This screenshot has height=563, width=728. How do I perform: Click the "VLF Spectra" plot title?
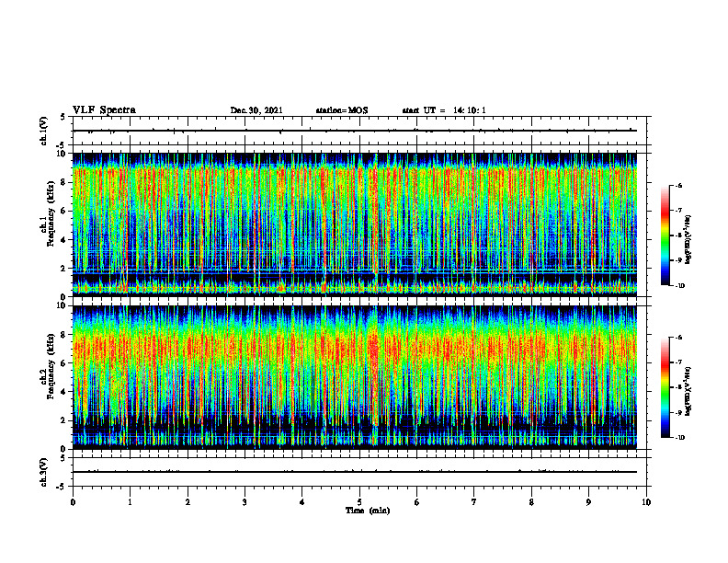click(x=104, y=110)
